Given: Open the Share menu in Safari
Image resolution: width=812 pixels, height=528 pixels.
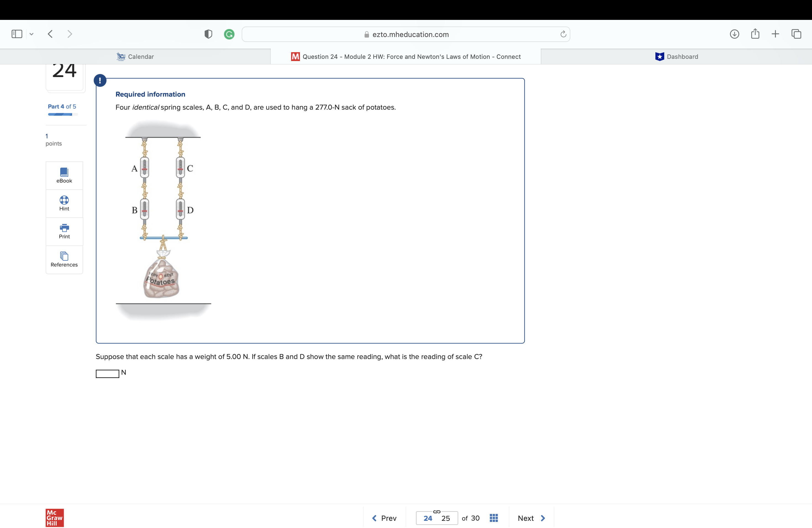Looking at the screenshot, I should pos(755,34).
